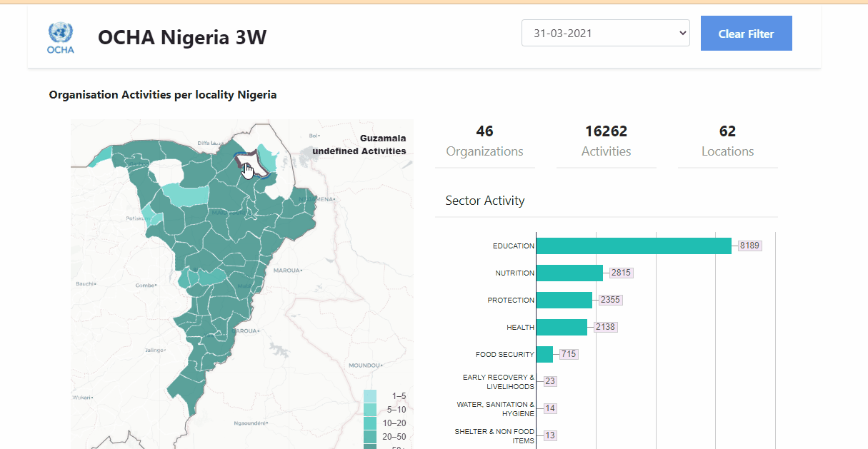Viewport: 868px width, 449px height.
Task: Click the 2815 value label
Action: click(x=622, y=273)
